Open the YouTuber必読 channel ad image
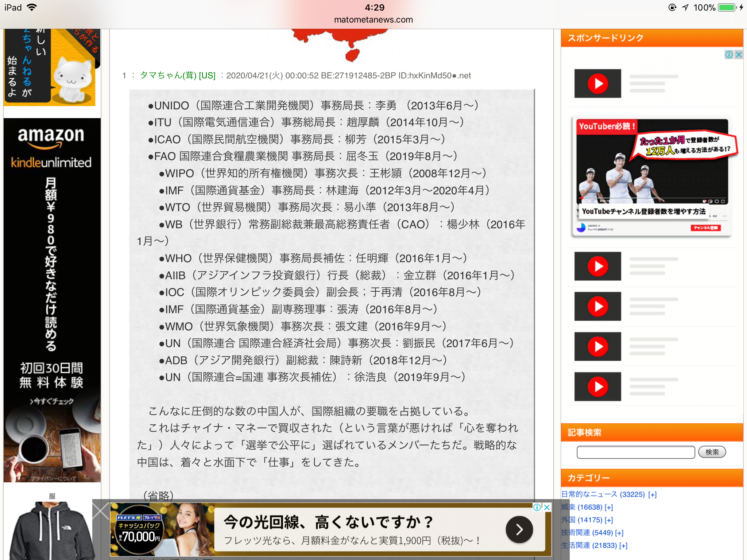The width and height of the screenshot is (747, 560). (x=652, y=177)
